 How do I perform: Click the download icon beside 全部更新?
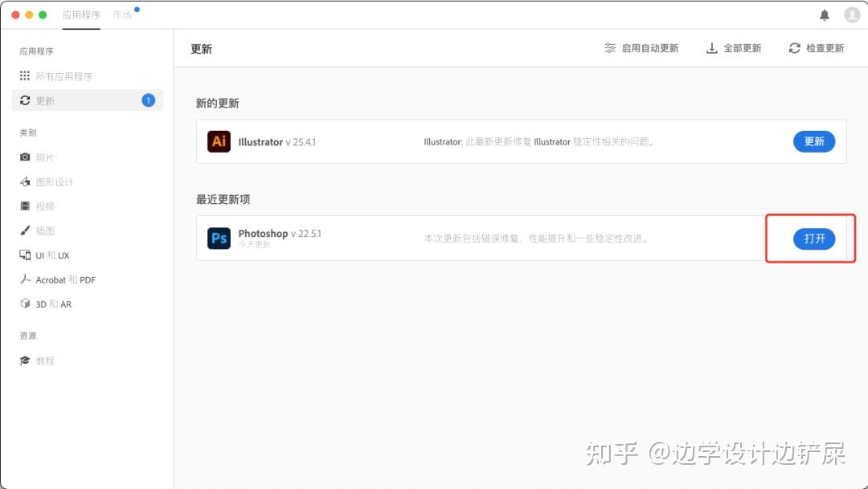[x=712, y=48]
